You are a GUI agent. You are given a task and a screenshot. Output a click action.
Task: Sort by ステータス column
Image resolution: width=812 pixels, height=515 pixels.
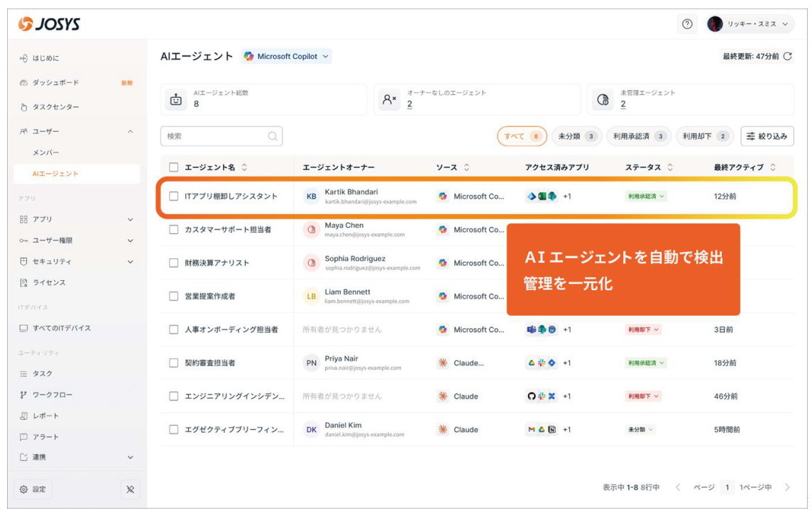click(669, 167)
